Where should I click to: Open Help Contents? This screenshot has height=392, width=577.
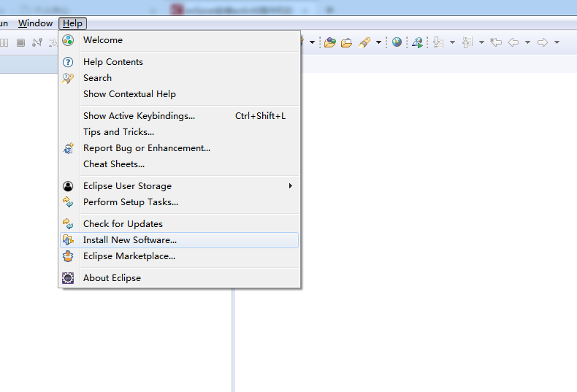(x=180, y=62)
